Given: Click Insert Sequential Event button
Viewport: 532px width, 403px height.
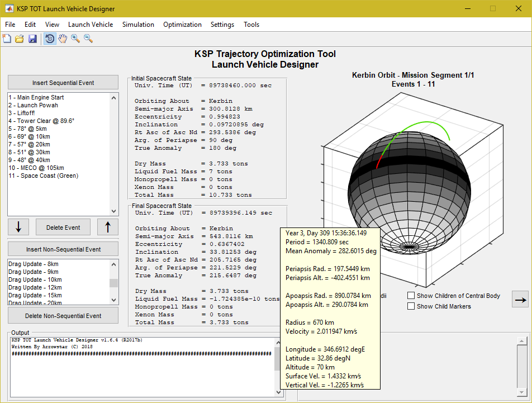Looking at the screenshot, I should pyautogui.click(x=63, y=82).
